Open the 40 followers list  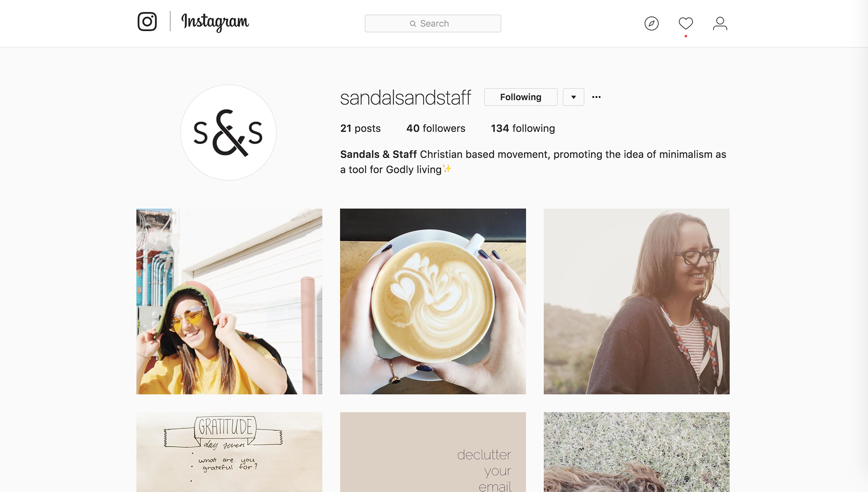point(436,128)
